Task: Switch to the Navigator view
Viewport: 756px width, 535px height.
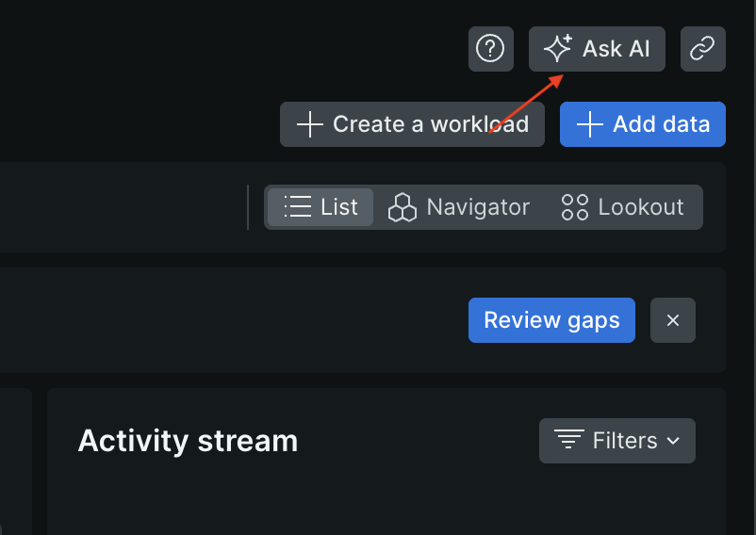Action: coord(460,207)
